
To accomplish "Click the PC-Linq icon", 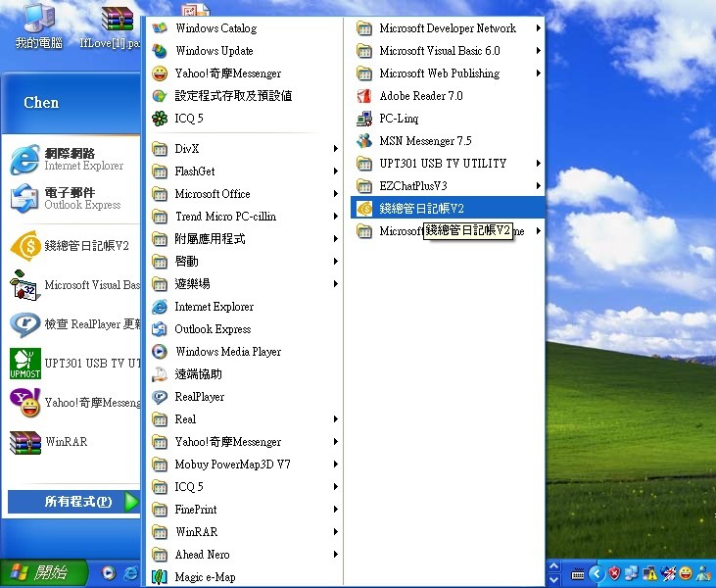I will tap(364, 119).
